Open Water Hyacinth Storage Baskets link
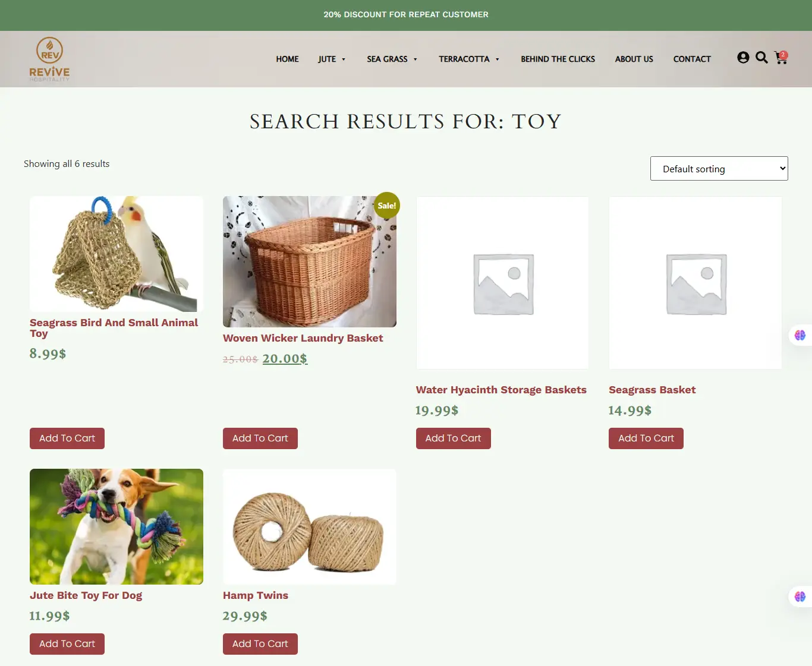 coord(501,390)
